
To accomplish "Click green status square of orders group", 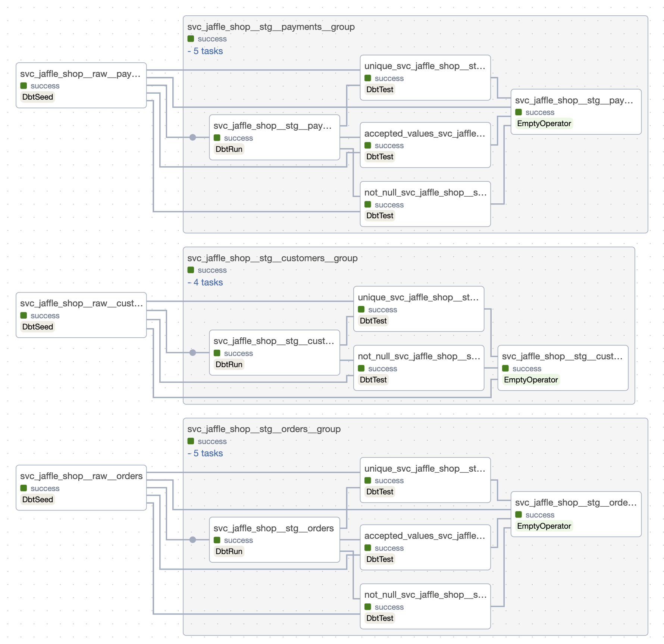I will tap(191, 441).
